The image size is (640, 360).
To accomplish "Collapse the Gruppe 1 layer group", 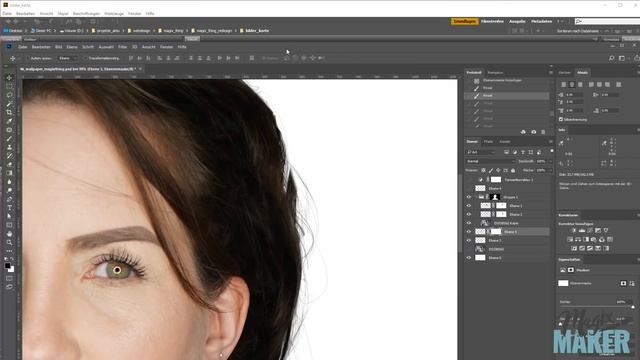I will tap(476, 197).
